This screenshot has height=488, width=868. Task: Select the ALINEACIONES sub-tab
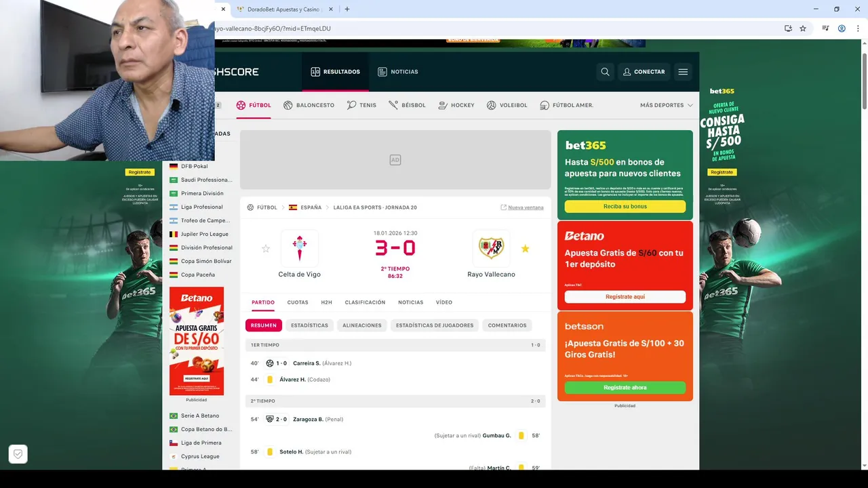(362, 325)
